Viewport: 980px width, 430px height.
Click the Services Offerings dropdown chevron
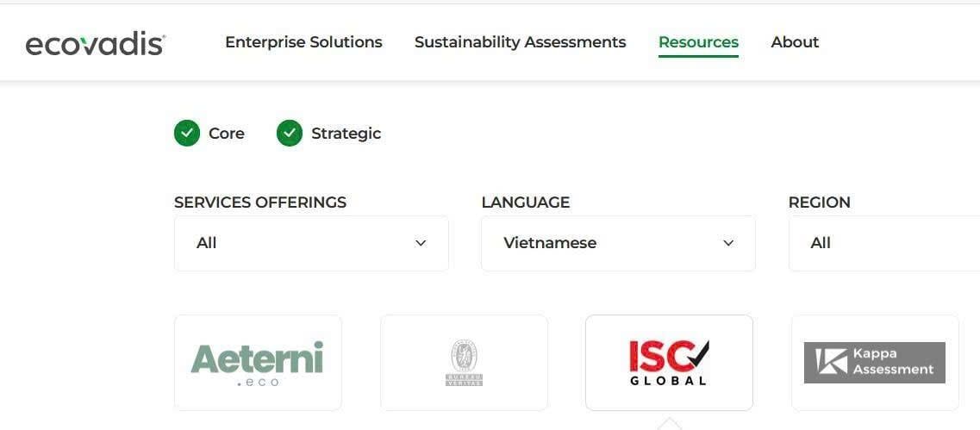421,243
